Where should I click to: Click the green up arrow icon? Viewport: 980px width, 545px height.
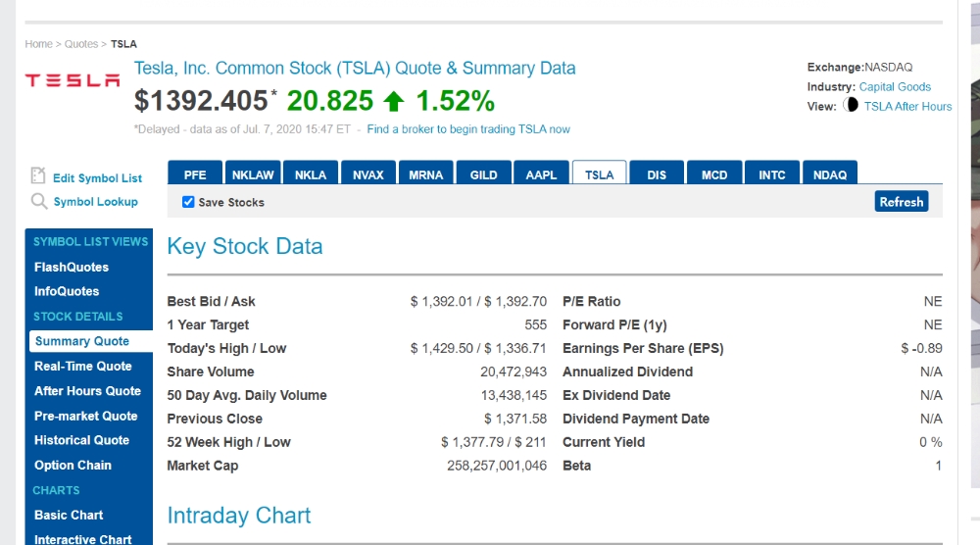(394, 101)
